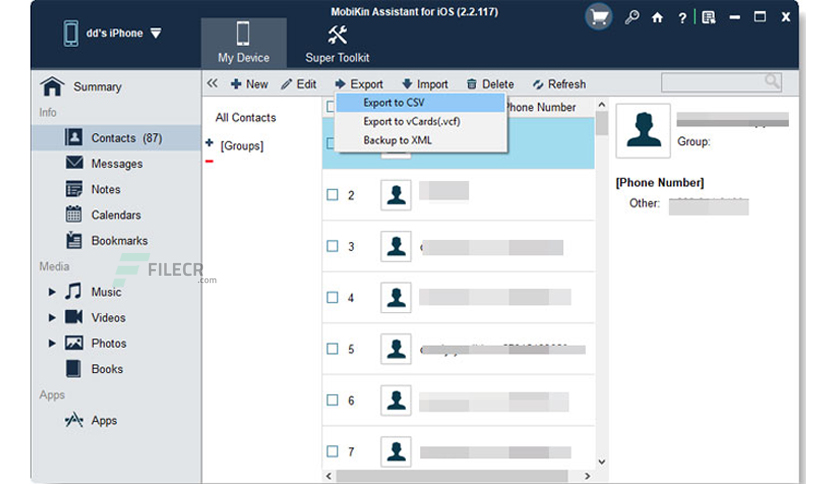Click the Import toolbar button
Screen dimensions: 836x484
coord(425,84)
